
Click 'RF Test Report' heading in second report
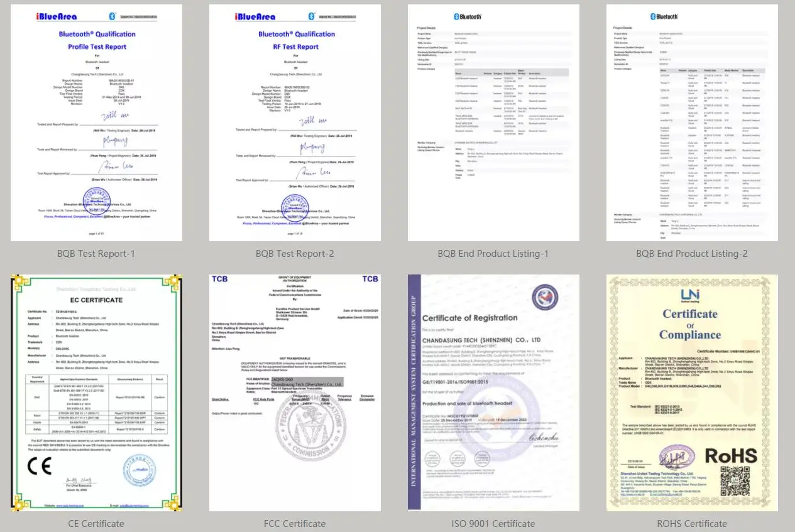(x=297, y=47)
